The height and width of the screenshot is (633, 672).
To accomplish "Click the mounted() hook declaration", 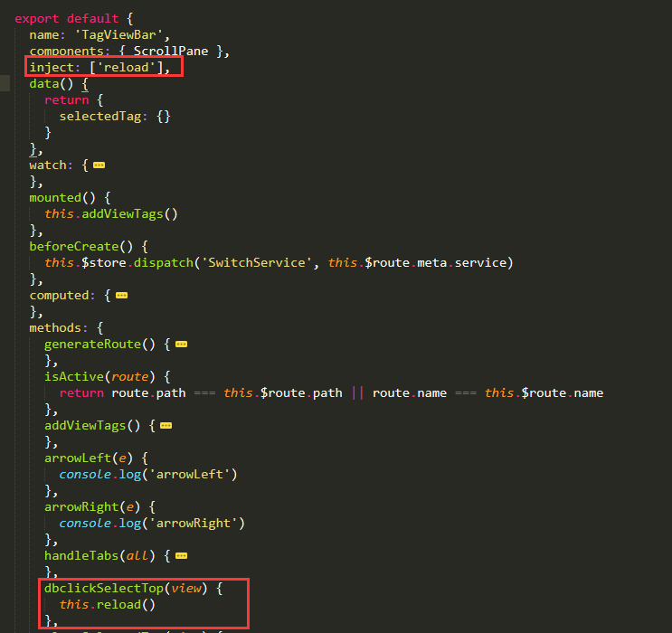I will [x=70, y=198].
